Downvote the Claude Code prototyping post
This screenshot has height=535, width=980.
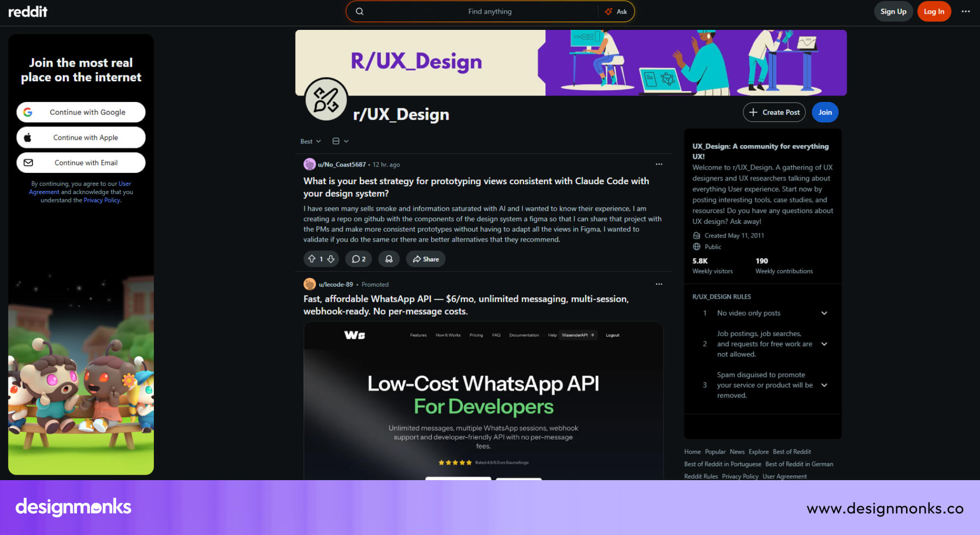point(331,259)
